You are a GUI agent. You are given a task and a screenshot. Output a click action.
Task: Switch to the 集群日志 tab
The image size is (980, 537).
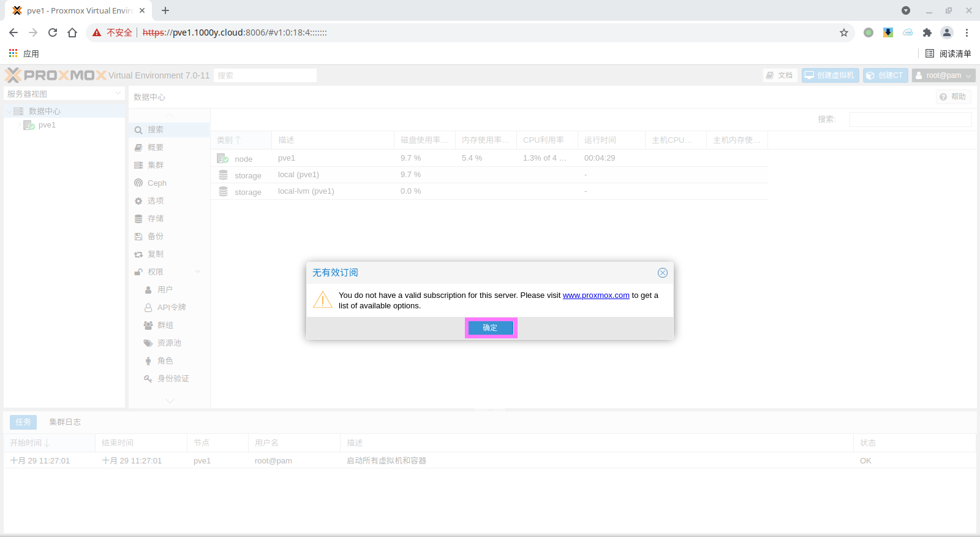click(x=65, y=422)
